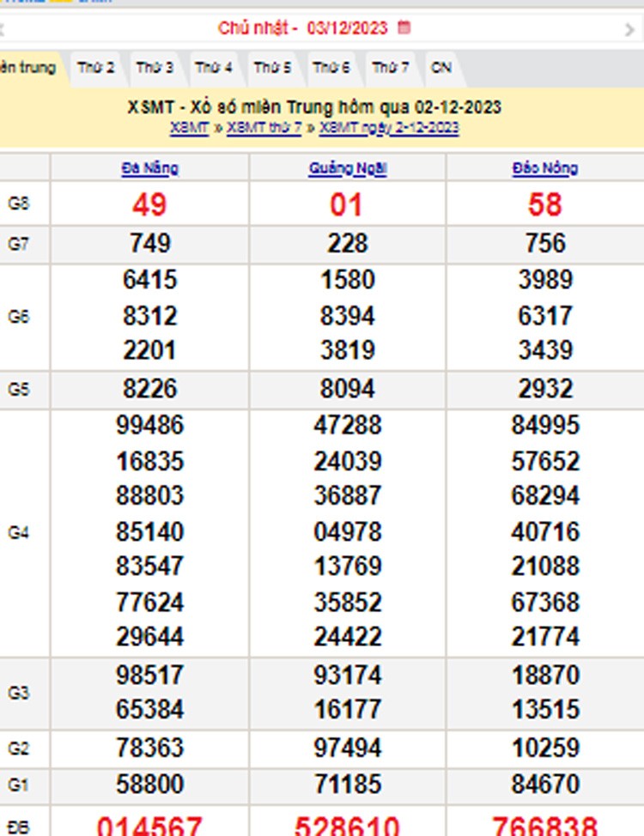Open the calendar icon beside the date
644x836 pixels.
click(404, 27)
